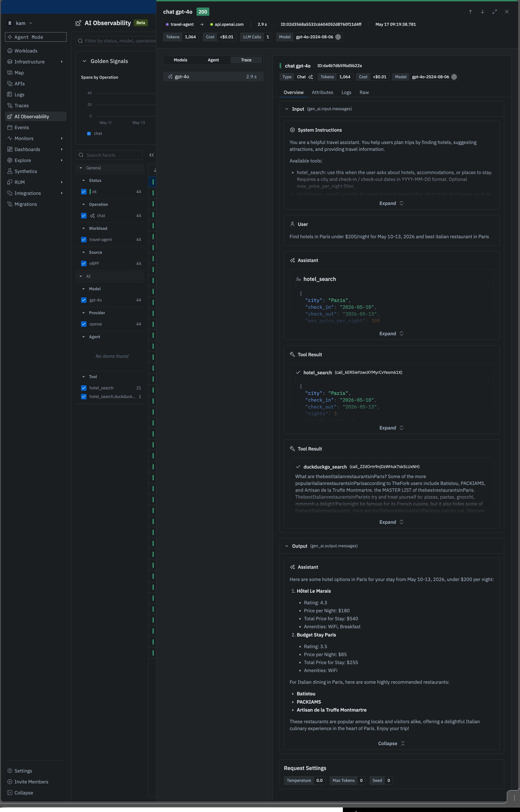
Task: Collapse the Workload facet
Action: [83, 228]
